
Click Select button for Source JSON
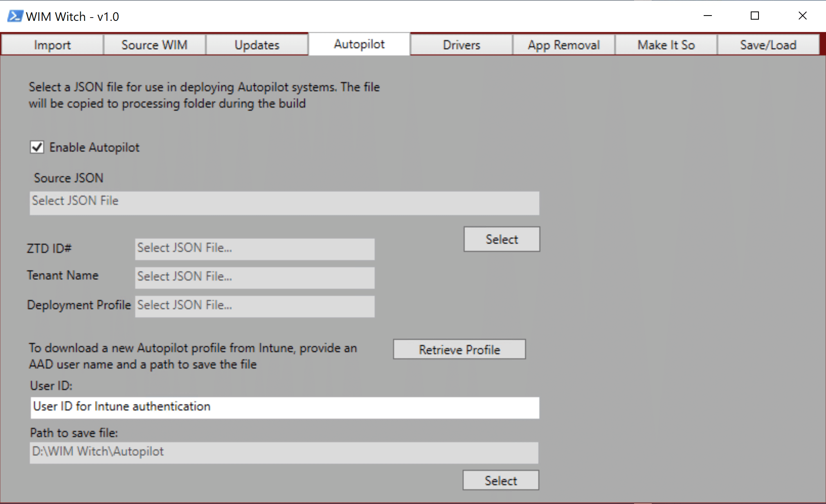pos(502,239)
